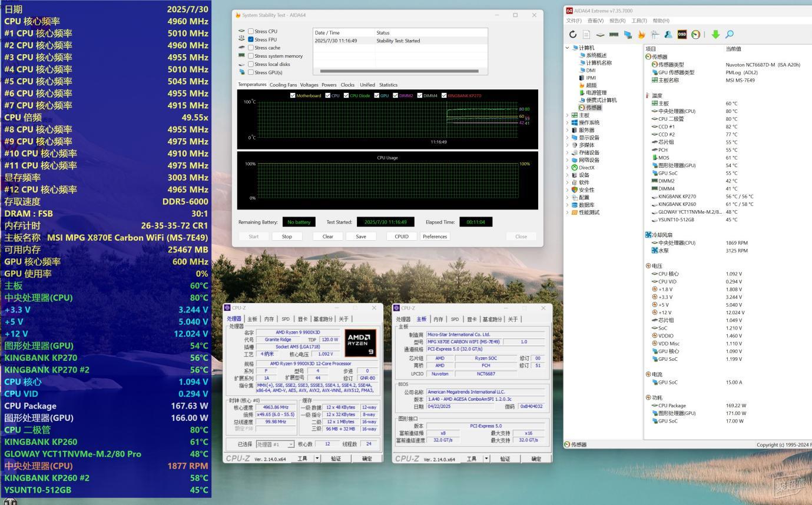Screen dimensions: 812x505
Task: Select 超频 in the AIDA64 tree
Action: [x=591, y=85]
